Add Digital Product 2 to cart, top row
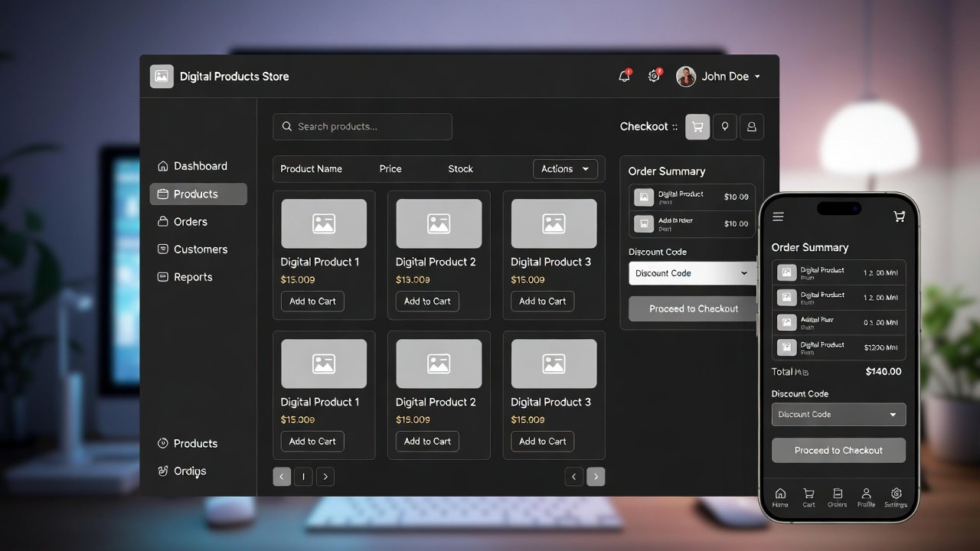The width and height of the screenshot is (980, 551). 427,302
